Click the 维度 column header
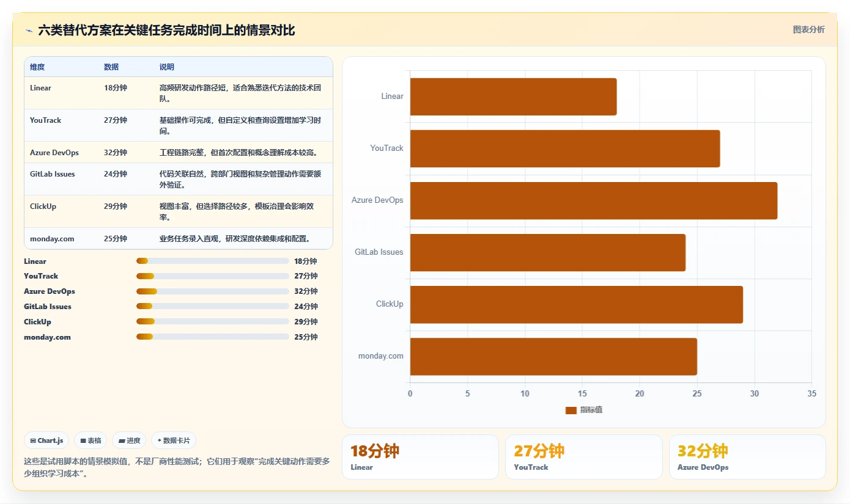850x504 pixels. coord(37,67)
